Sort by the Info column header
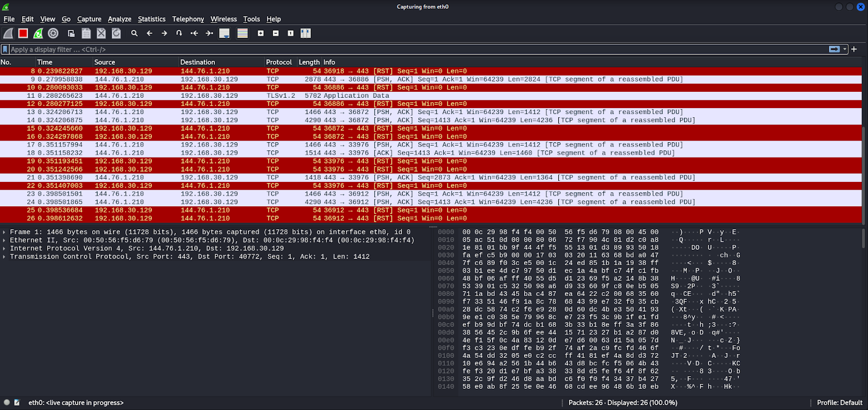Screen dimensions: 868x410 pyautogui.click(x=591, y=62)
